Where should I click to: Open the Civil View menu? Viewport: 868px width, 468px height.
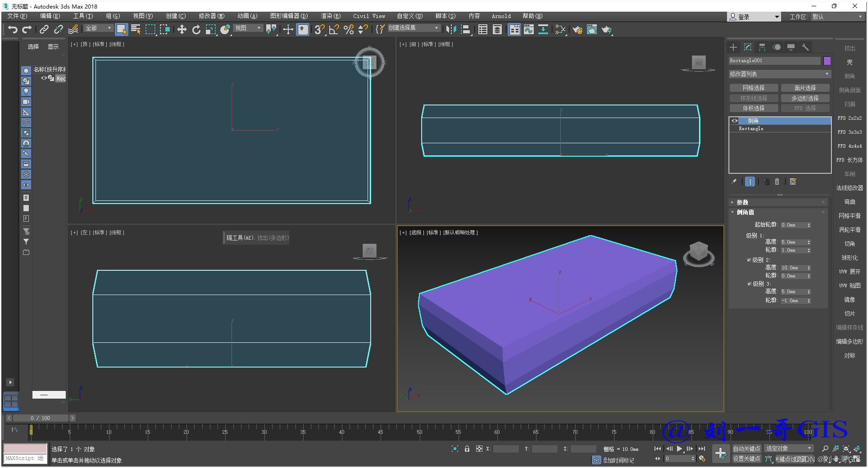(369, 16)
